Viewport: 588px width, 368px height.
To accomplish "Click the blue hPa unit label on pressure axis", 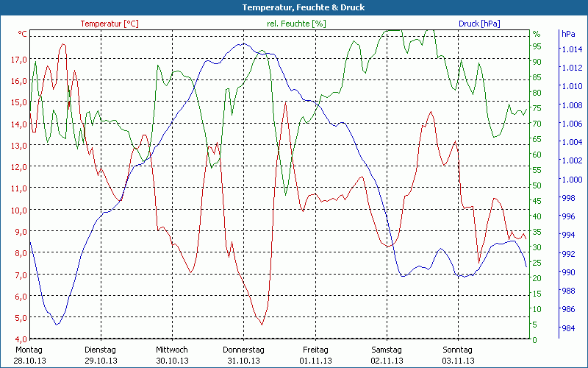I will tap(567, 34).
